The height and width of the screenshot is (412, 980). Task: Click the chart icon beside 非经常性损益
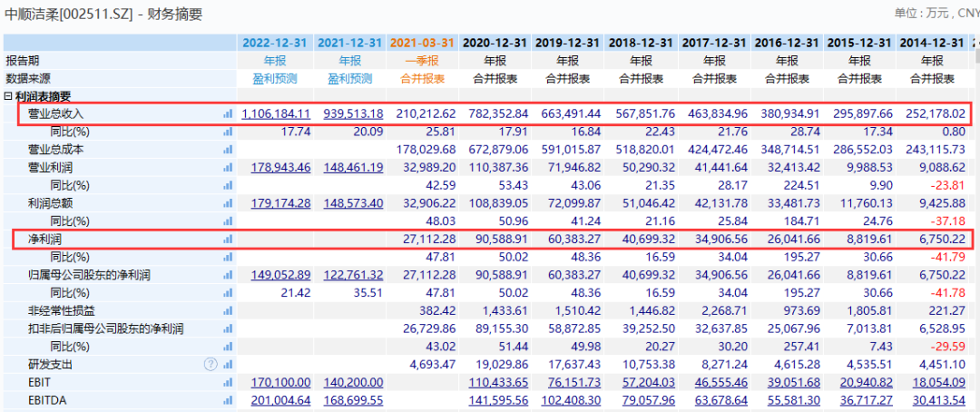228,310
